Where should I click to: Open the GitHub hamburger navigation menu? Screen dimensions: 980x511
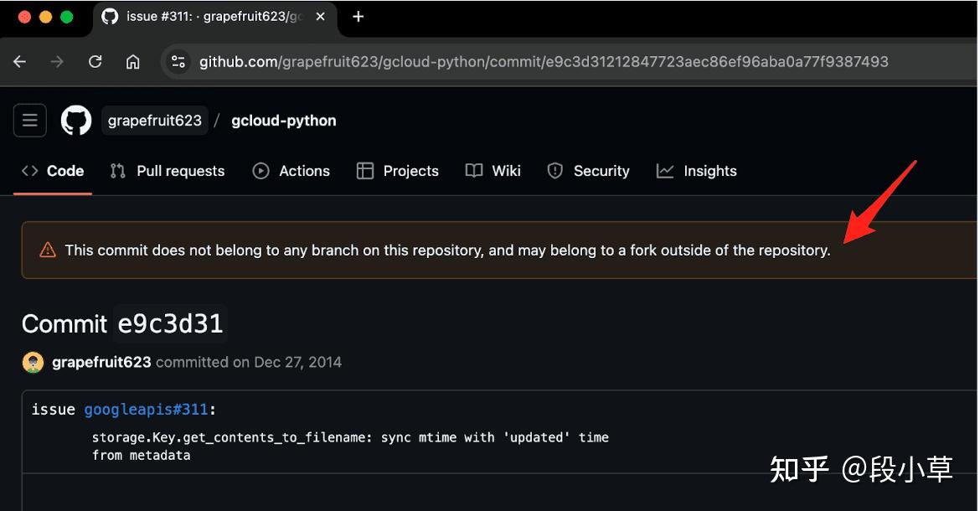click(30, 120)
